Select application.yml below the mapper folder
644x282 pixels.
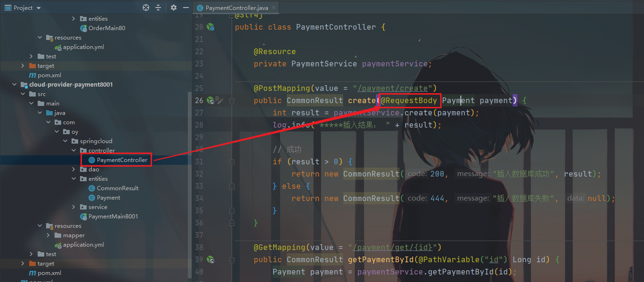tap(83, 245)
